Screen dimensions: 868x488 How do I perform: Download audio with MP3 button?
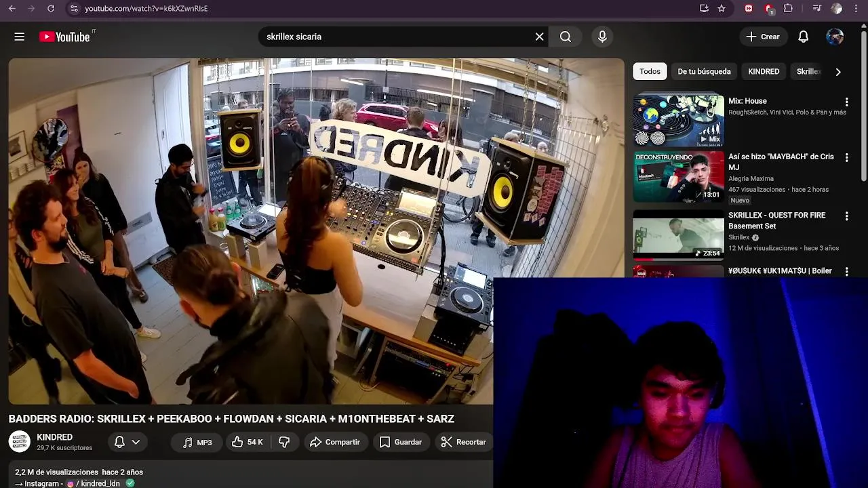[197, 442]
